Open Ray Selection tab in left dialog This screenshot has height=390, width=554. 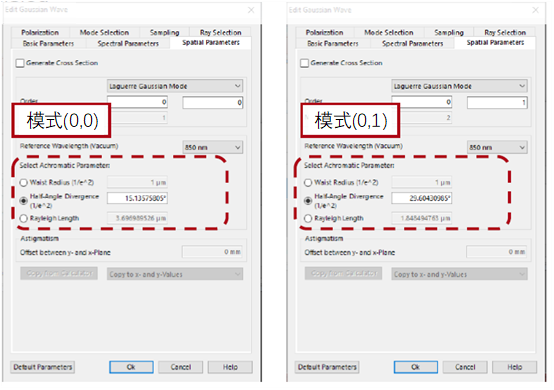(x=220, y=32)
